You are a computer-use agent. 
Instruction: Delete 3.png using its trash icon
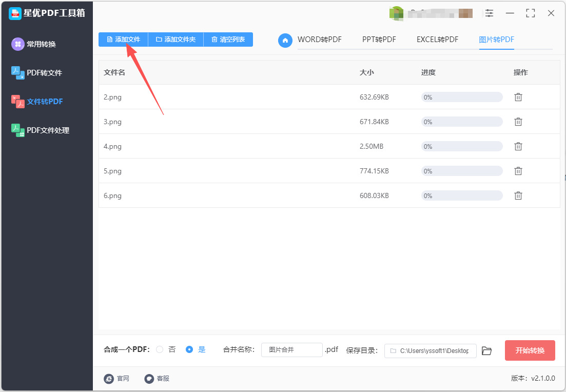pyautogui.click(x=518, y=122)
